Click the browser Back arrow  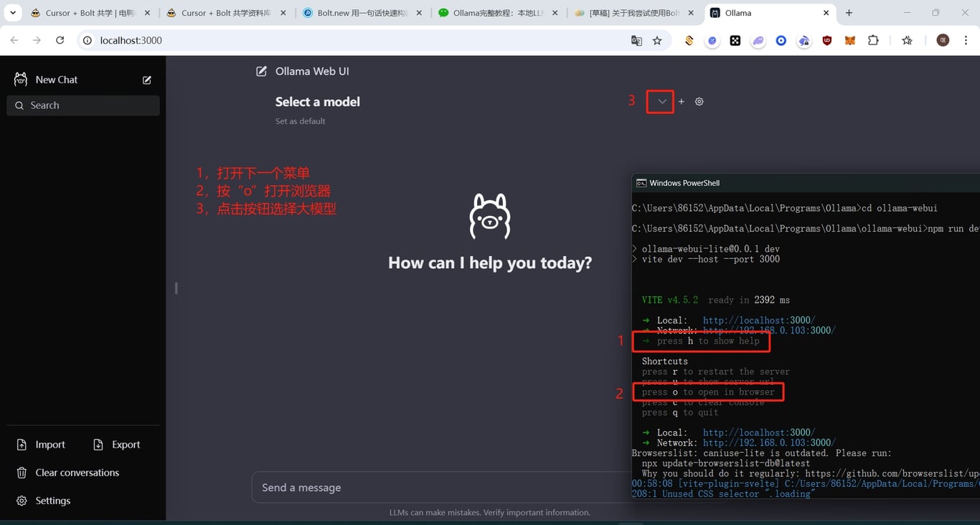pos(14,41)
